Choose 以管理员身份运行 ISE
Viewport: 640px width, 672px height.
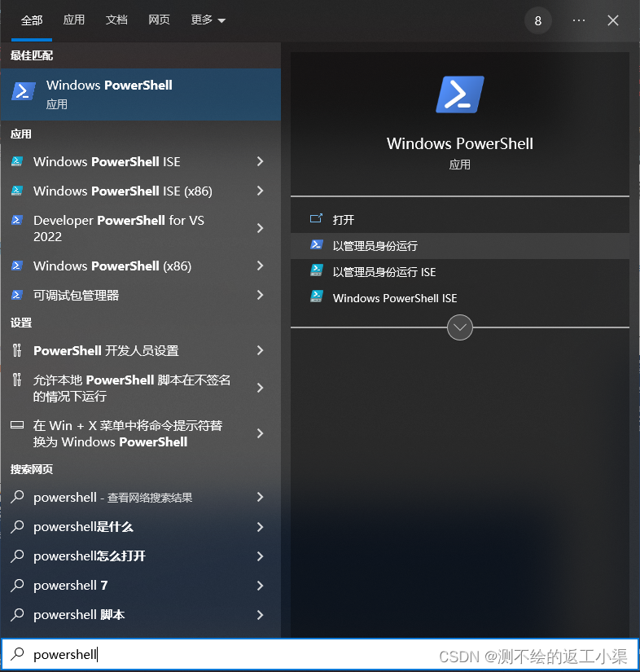(x=460, y=272)
